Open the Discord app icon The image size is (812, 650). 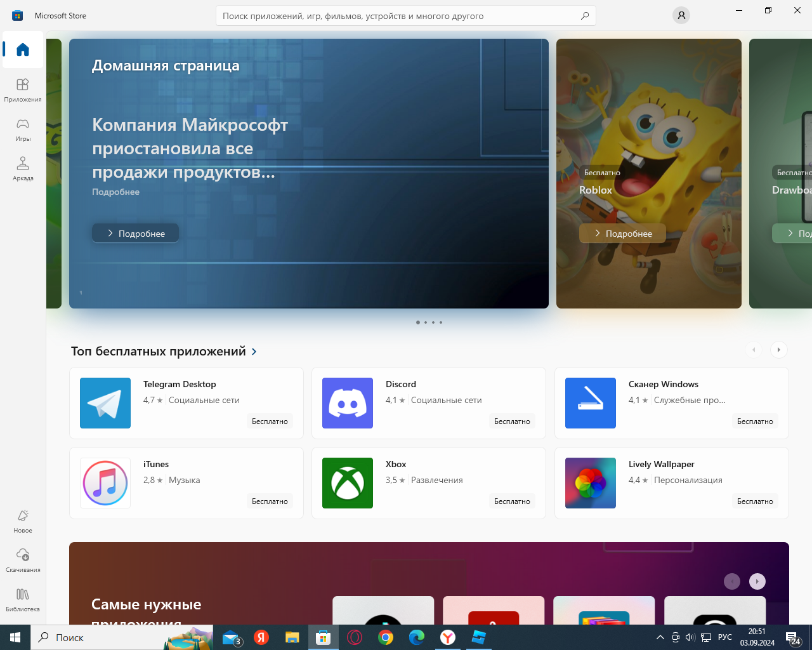348,403
